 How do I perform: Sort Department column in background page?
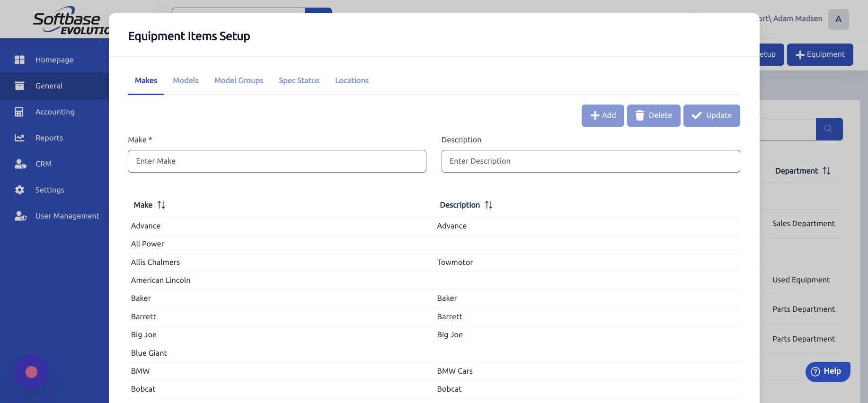827,171
